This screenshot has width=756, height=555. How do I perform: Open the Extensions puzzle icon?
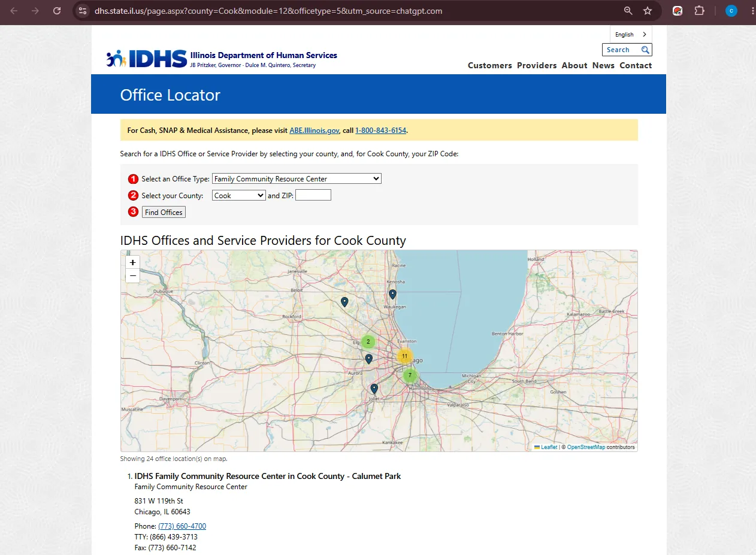point(699,11)
